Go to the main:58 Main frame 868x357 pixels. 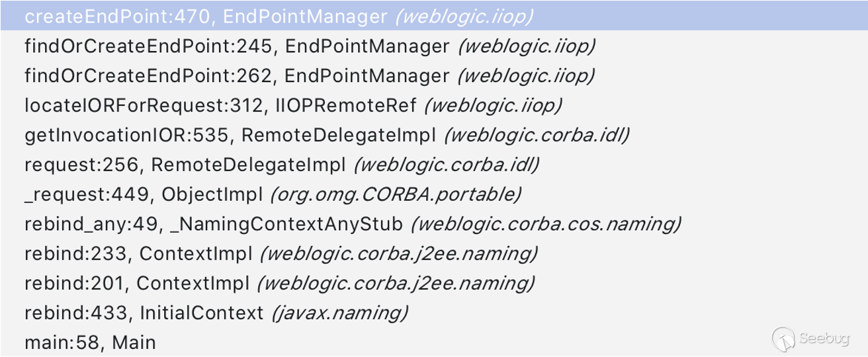89,343
